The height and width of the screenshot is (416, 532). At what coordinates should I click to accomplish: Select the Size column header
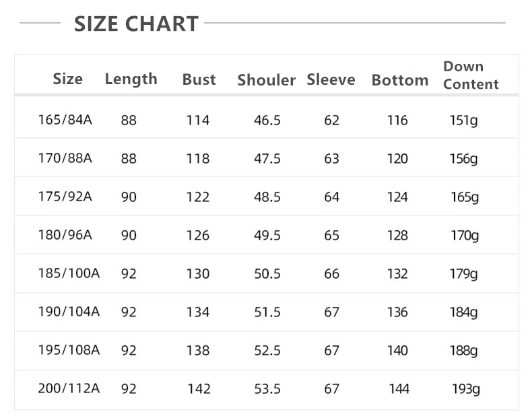[68, 79]
